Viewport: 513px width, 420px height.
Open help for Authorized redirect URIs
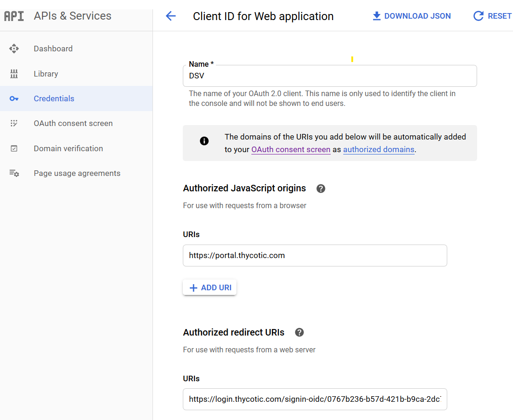299,332
